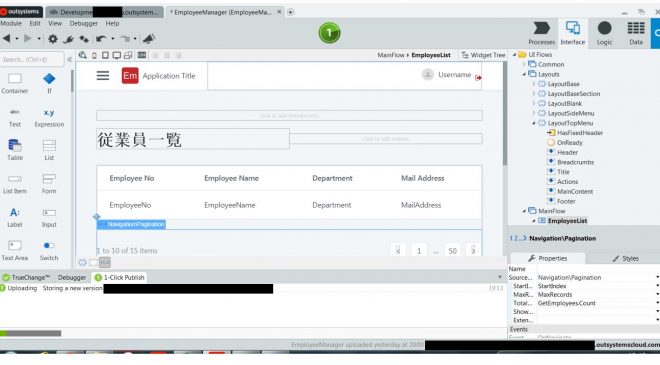This screenshot has height=365, width=660.
Task: Click the zoom magnifier icon above canvas
Action: click(x=82, y=55)
